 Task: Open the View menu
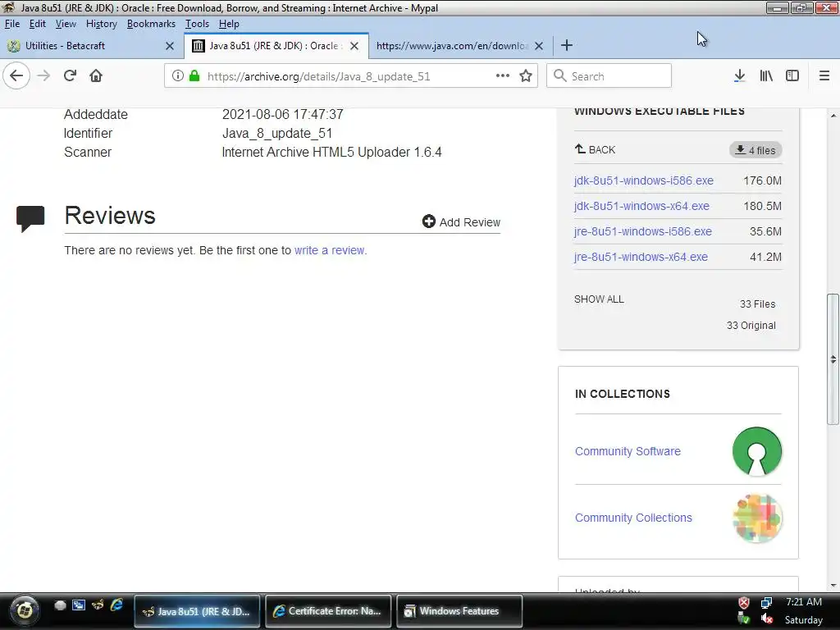tap(66, 24)
